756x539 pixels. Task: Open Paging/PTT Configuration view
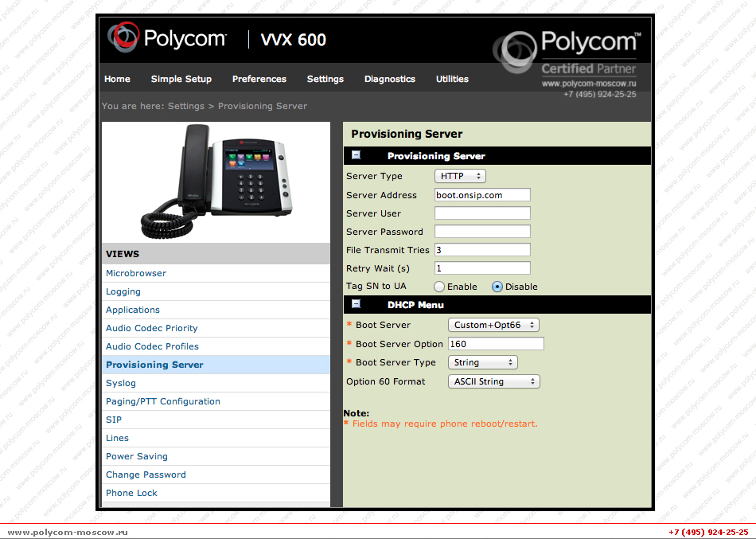163,401
